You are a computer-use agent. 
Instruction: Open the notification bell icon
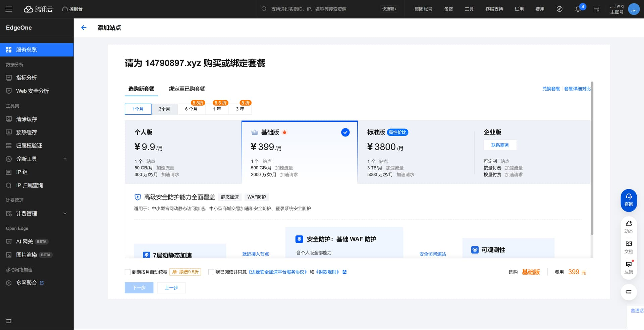tap(578, 9)
